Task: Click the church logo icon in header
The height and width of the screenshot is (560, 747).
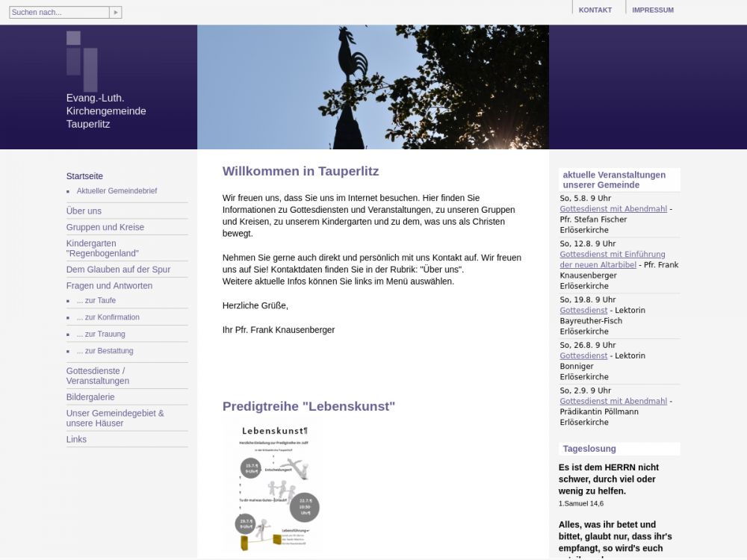Action: click(81, 60)
